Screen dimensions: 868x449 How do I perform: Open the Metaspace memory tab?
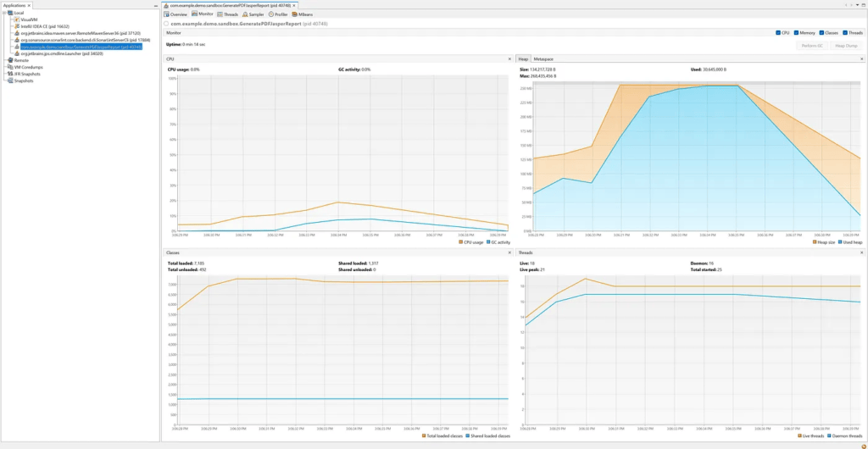(543, 58)
